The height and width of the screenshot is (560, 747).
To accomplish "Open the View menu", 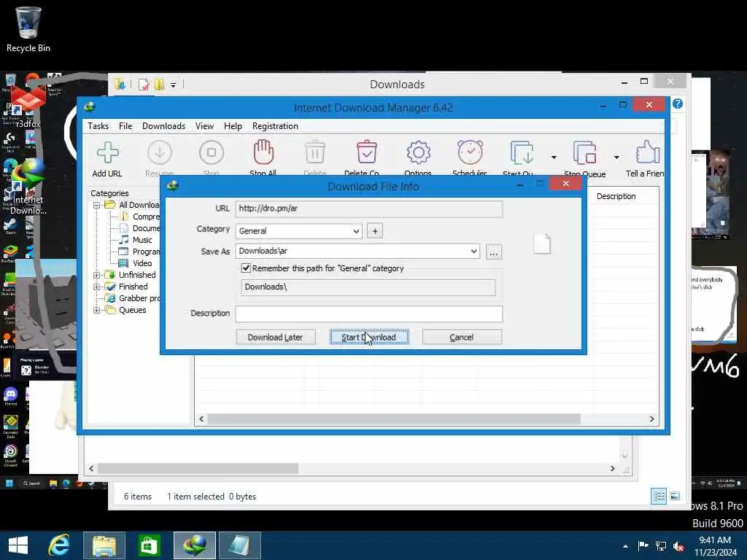I will 204,126.
